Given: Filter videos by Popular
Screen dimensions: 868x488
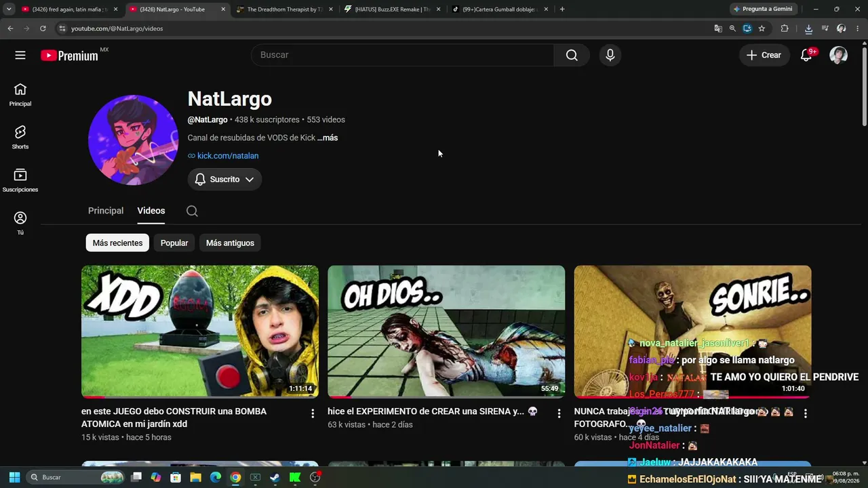Looking at the screenshot, I should click(174, 243).
